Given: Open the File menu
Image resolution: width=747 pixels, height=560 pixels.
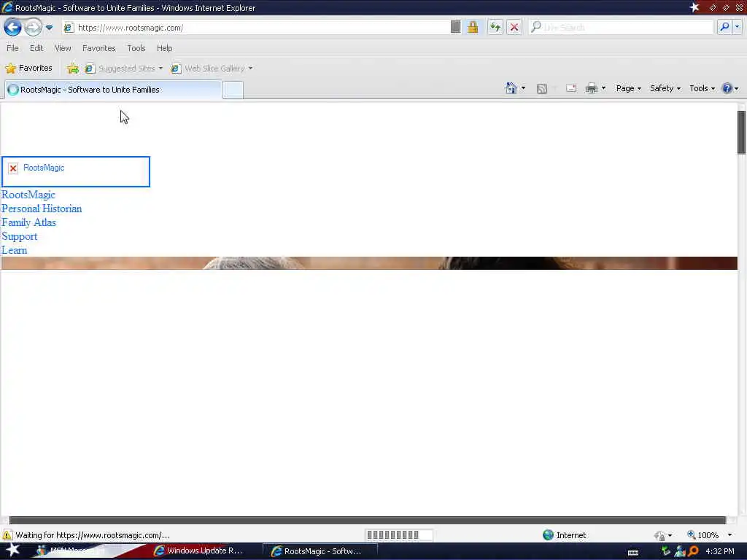Looking at the screenshot, I should [x=12, y=48].
